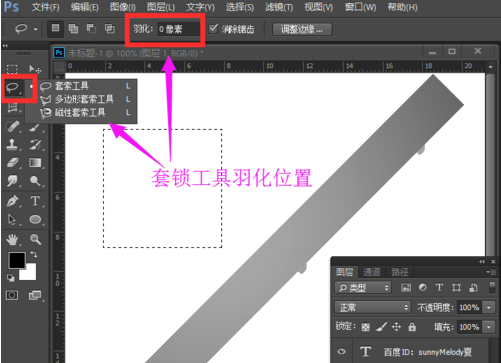The width and height of the screenshot is (501, 363).
Task: Open the blend mode 正常 dropdown
Action: [x=373, y=307]
